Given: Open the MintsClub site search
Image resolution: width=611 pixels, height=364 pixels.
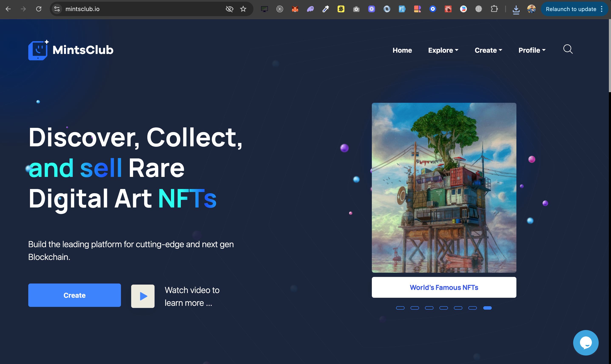Looking at the screenshot, I should 568,49.
